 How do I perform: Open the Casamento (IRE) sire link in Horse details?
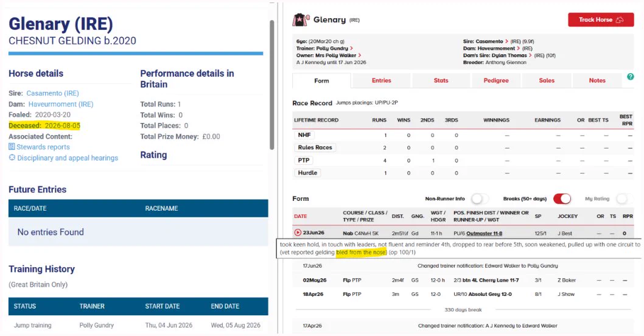pyautogui.click(x=52, y=93)
